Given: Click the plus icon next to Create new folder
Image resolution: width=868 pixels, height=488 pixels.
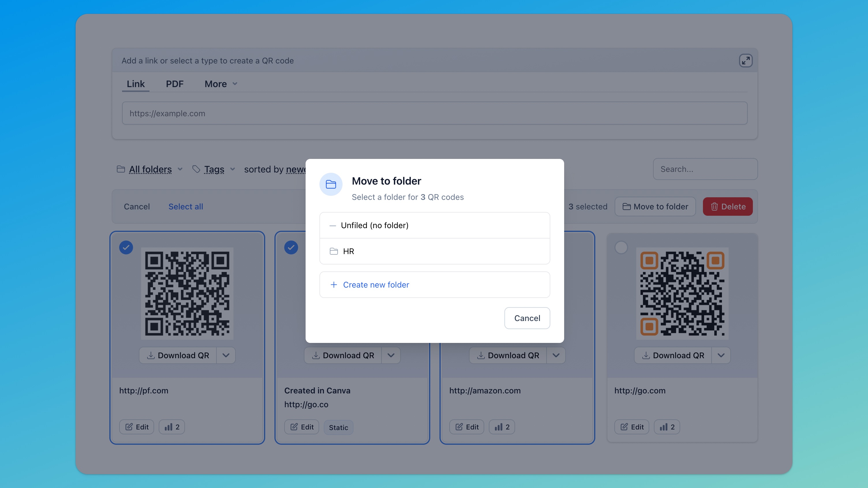Looking at the screenshot, I should point(334,285).
